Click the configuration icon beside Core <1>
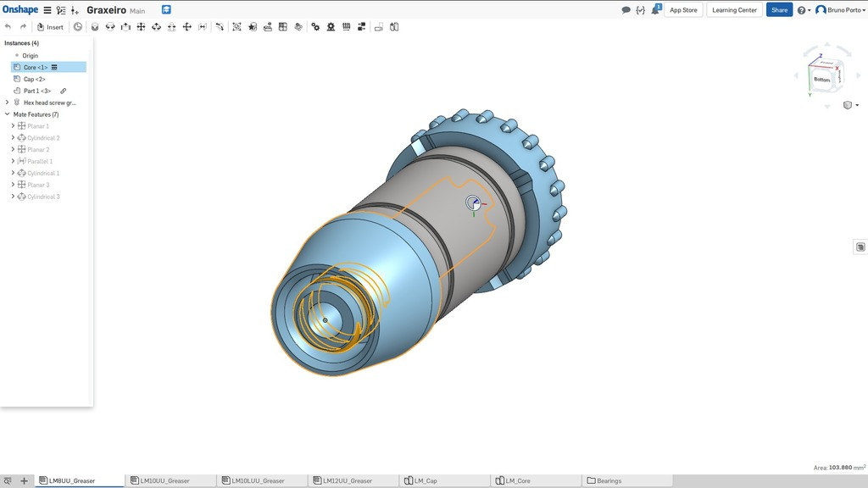 pyautogui.click(x=54, y=67)
